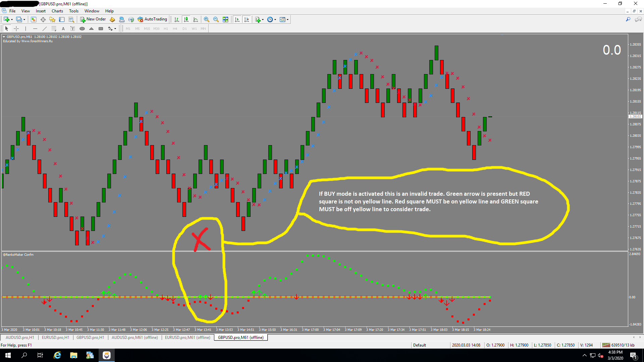Expand the Periods dropdown arrow
This screenshot has height=362, width=644.
coord(275,19)
